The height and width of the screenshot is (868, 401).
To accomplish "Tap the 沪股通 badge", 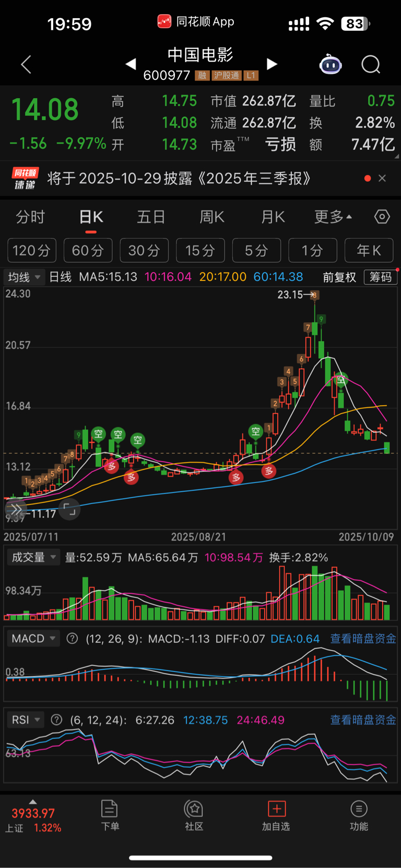I will click(227, 76).
